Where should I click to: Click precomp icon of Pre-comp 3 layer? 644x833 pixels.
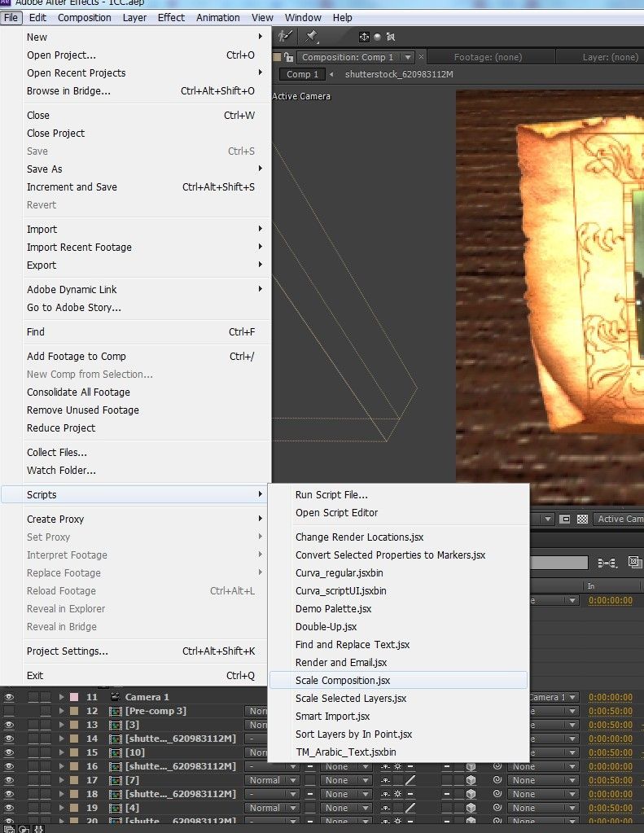(x=116, y=711)
